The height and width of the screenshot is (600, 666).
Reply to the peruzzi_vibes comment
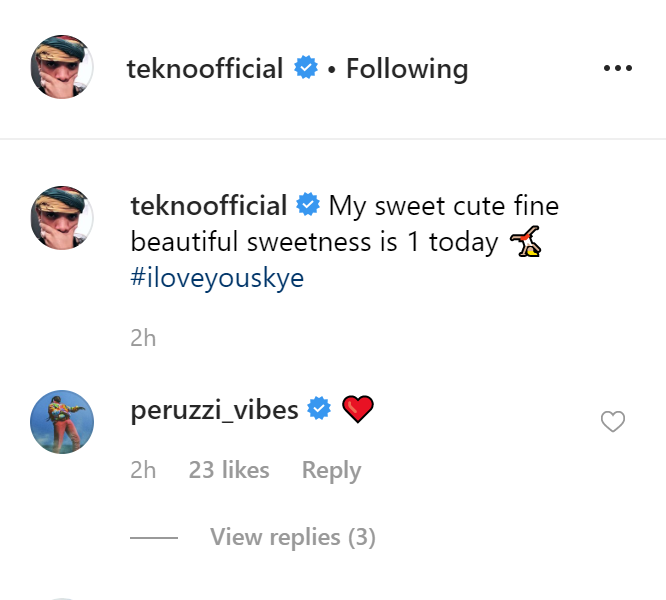click(x=331, y=470)
